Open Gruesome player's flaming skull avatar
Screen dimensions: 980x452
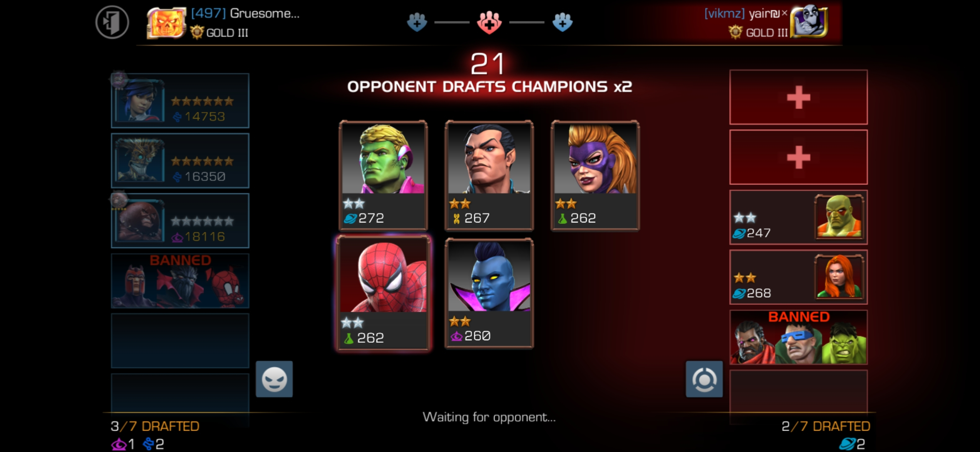point(166,23)
